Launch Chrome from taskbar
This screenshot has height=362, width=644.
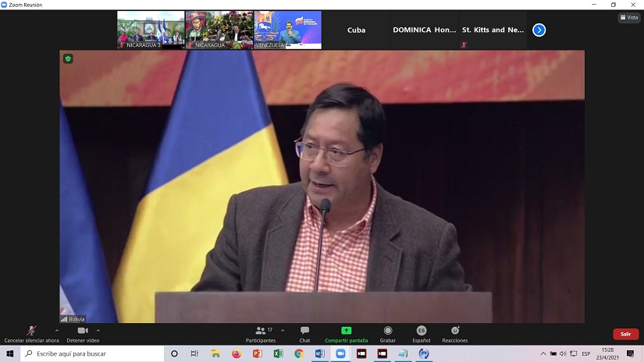[x=299, y=353]
